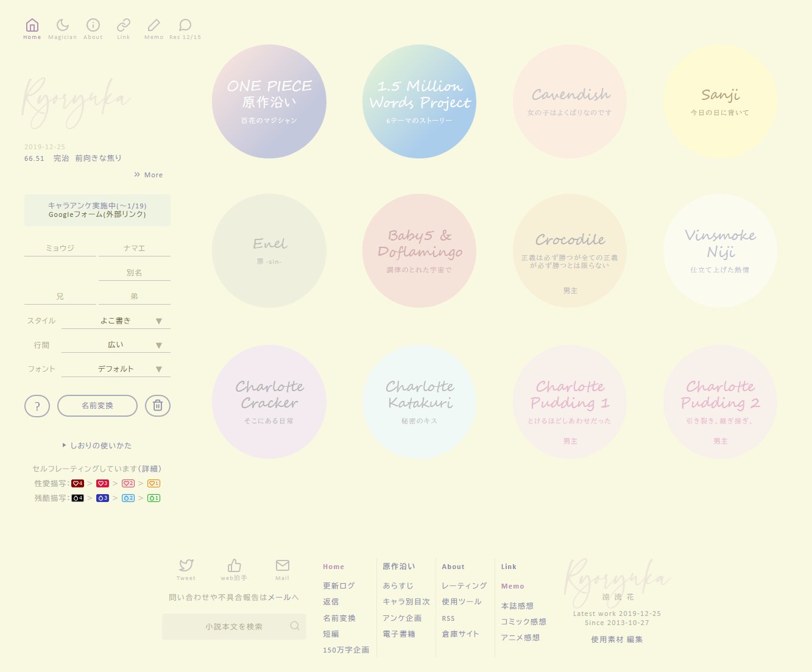Open the 行間 dropdown
This screenshot has height=672, width=812.
[x=116, y=345]
